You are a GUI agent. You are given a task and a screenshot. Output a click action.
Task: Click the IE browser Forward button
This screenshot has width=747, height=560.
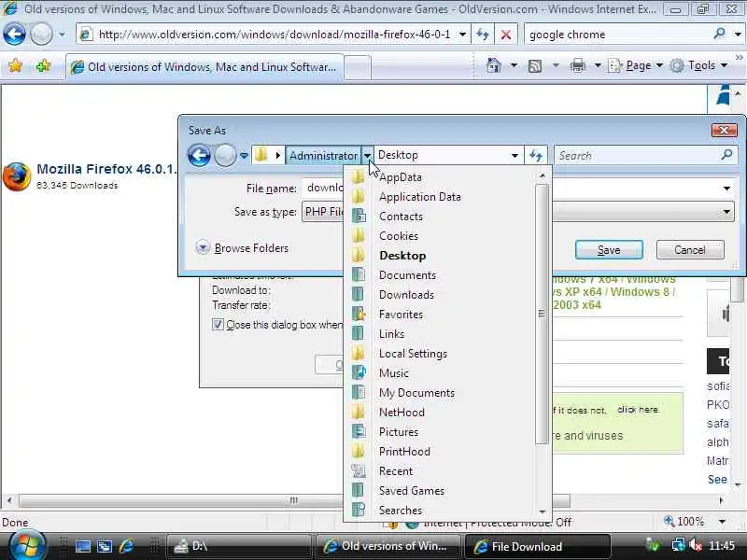pyautogui.click(x=41, y=35)
